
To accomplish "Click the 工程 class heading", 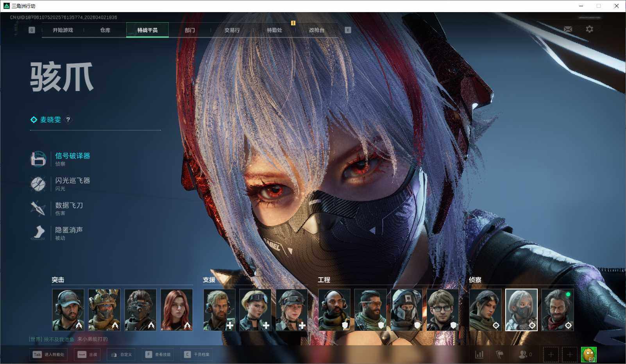I will (324, 280).
